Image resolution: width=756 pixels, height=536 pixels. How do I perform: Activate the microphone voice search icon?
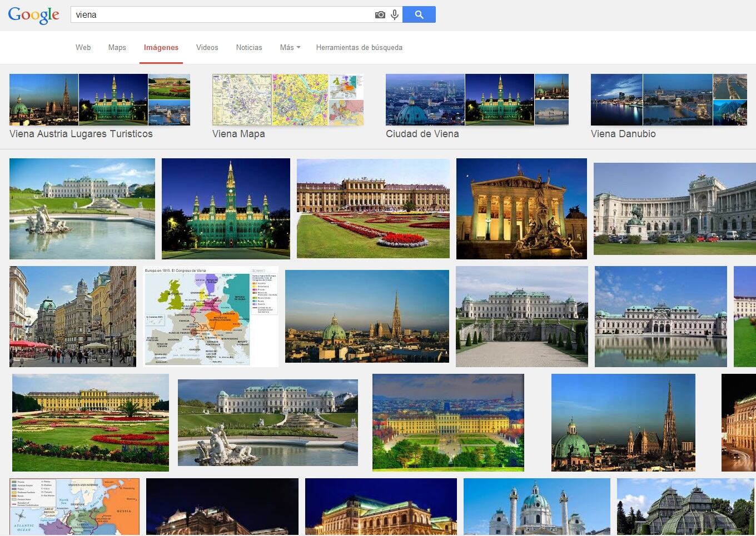[x=395, y=15]
